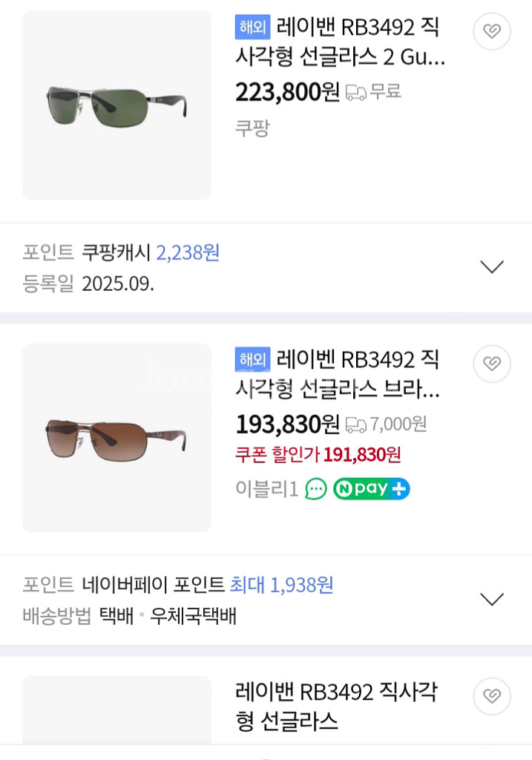This screenshot has height=760, width=532.
Task: Click free shipping truck icon
Action: pyautogui.click(x=356, y=92)
